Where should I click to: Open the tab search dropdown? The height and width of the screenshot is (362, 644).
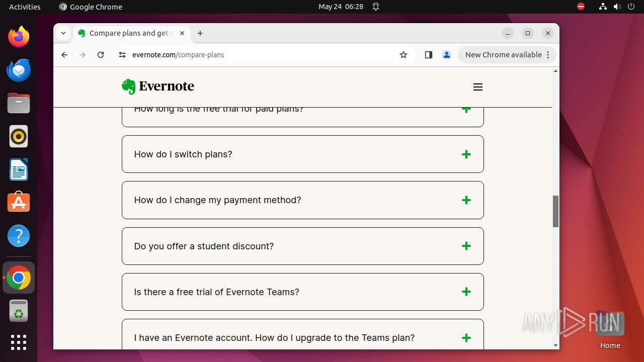tap(63, 33)
